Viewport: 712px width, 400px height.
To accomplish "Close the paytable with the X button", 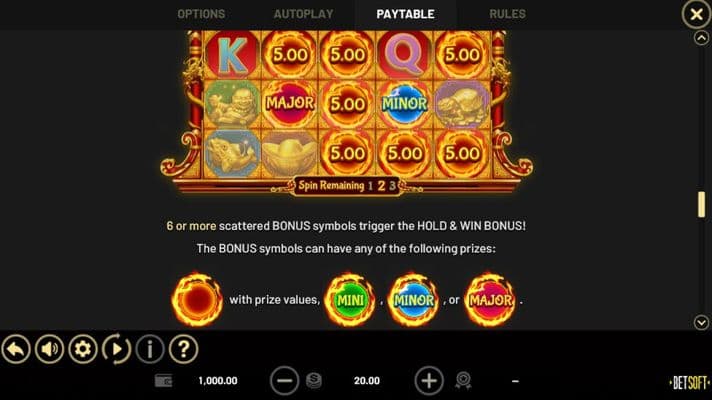I will click(x=696, y=15).
